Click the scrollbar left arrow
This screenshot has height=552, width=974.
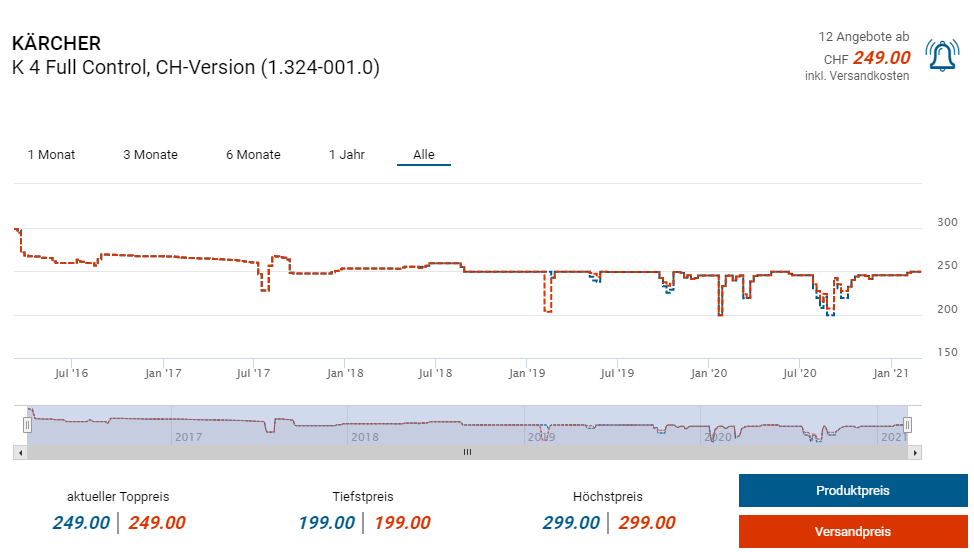[19, 453]
